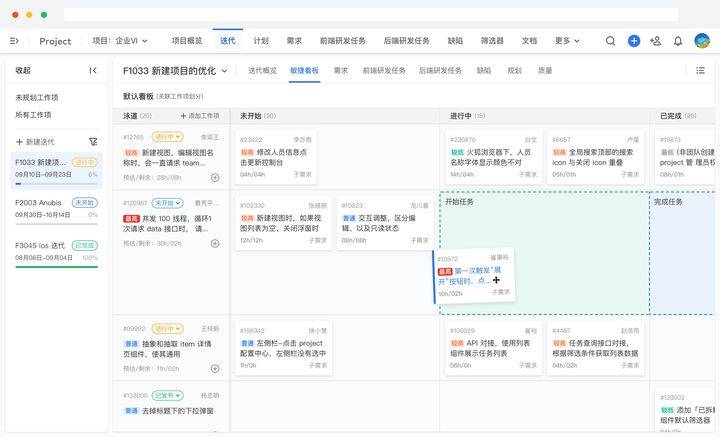The height and width of the screenshot is (437, 720).
Task: Open the 缺陷 top navigation tab
Action: pyautogui.click(x=455, y=41)
